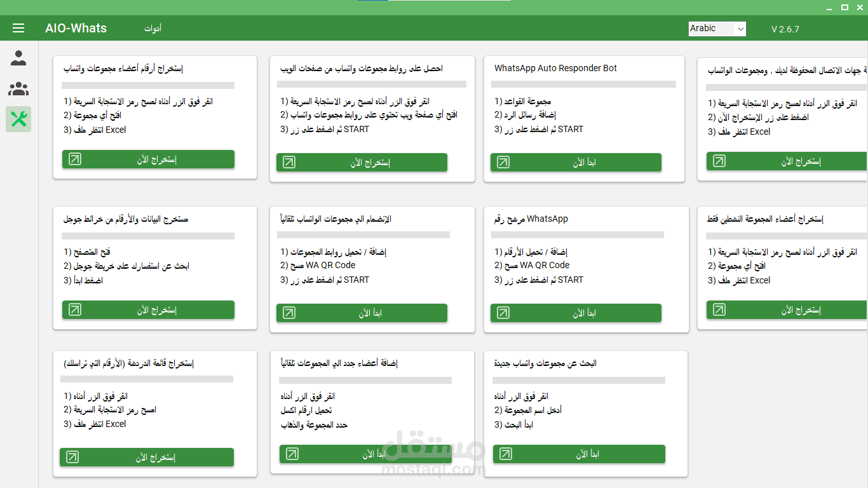Click the title إستخراج قائمة الدردشة (الأرقام التي تراسلك)

128,363
